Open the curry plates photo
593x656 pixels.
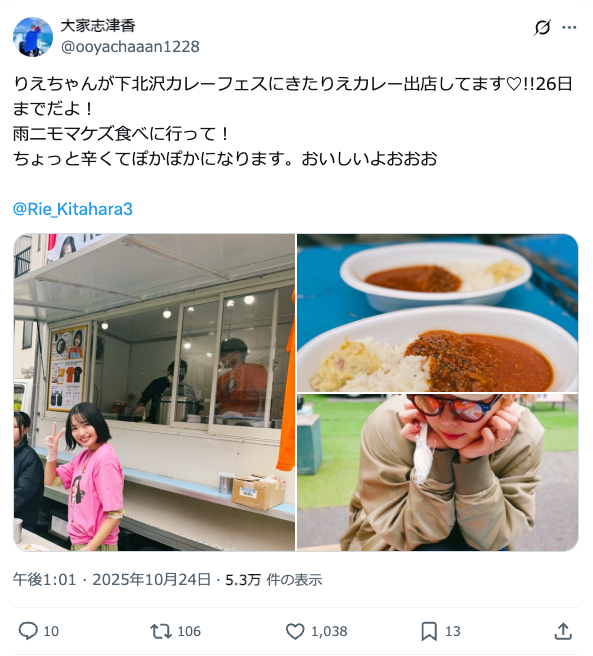coord(438,313)
